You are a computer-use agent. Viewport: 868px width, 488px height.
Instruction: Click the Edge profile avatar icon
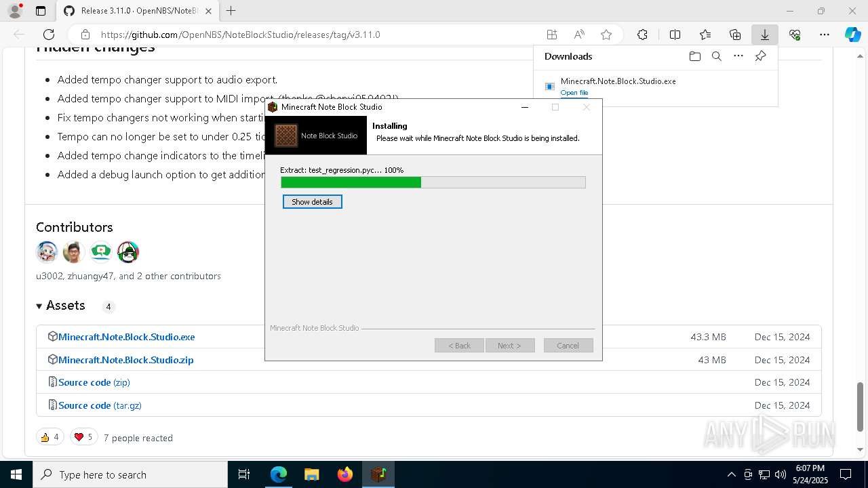tap(14, 11)
